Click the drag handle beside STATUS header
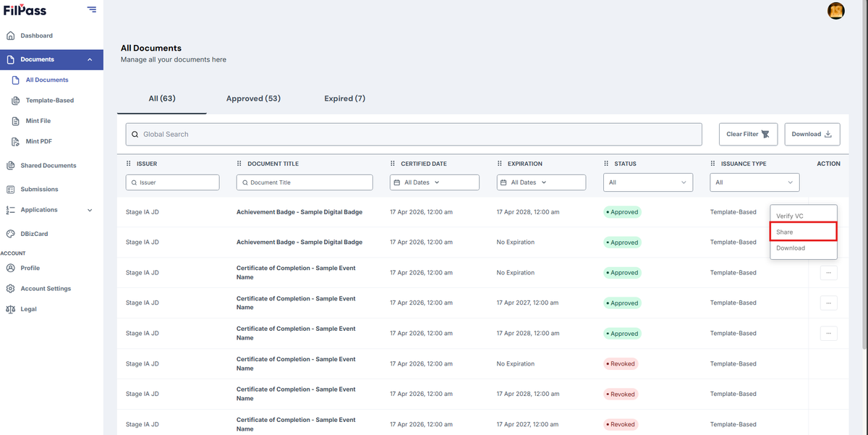 (606, 164)
